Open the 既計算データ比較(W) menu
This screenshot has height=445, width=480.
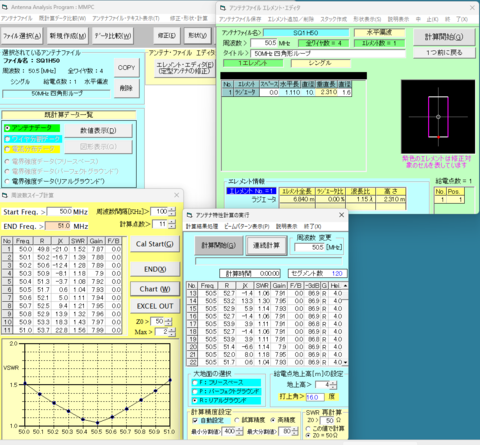coord(62,18)
